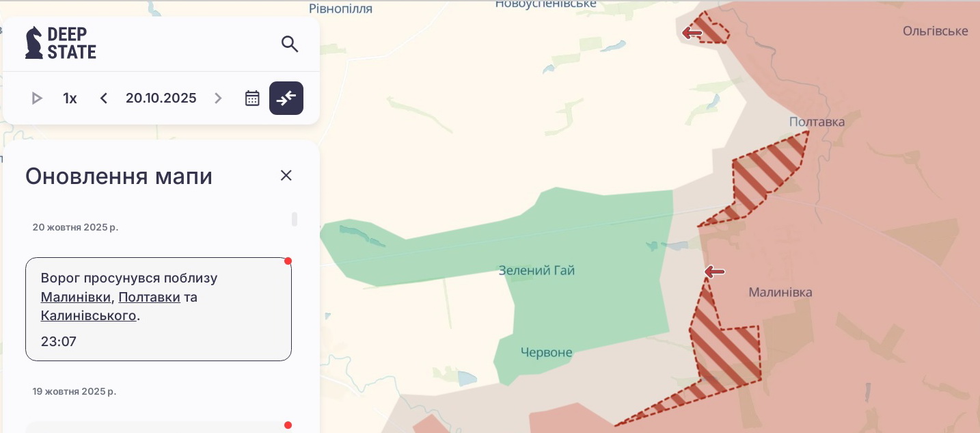Open the Полтавки link in update
This screenshot has width=980, height=433.
[x=149, y=298]
